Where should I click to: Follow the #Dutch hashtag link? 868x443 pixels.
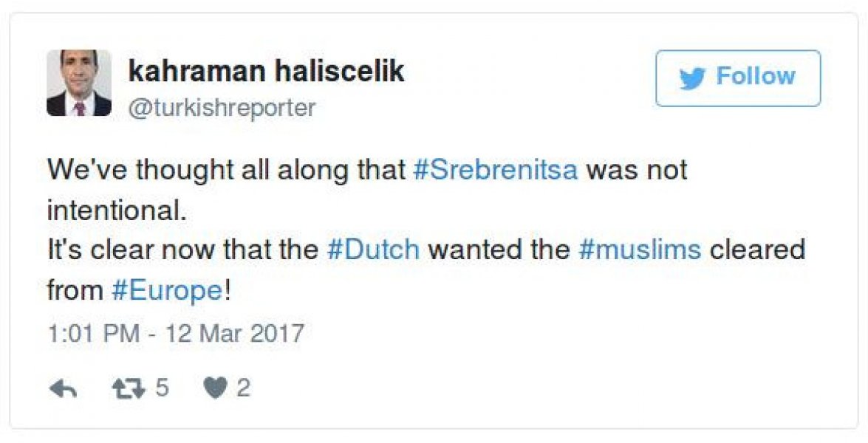(x=373, y=250)
